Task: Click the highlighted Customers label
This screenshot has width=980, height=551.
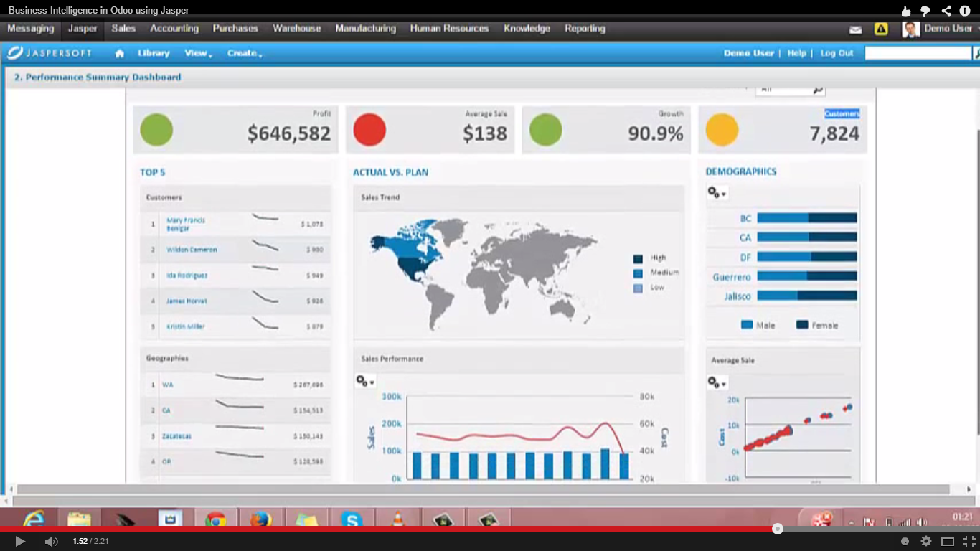Action: click(x=842, y=113)
